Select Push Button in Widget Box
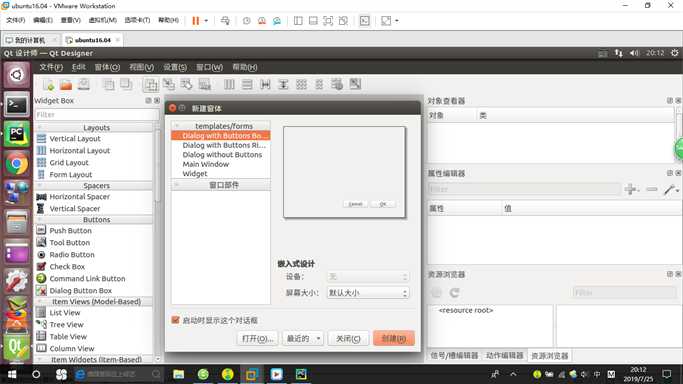 pos(70,230)
